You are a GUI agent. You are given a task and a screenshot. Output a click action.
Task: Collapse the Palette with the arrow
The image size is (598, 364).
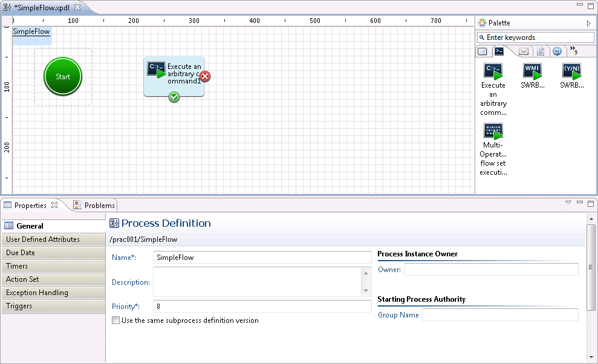(588, 23)
